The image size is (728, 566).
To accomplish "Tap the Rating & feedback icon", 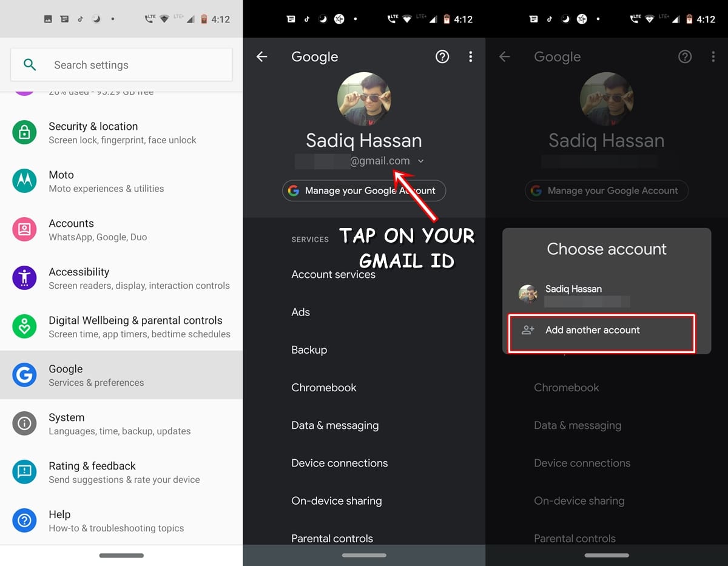I will pyautogui.click(x=24, y=472).
